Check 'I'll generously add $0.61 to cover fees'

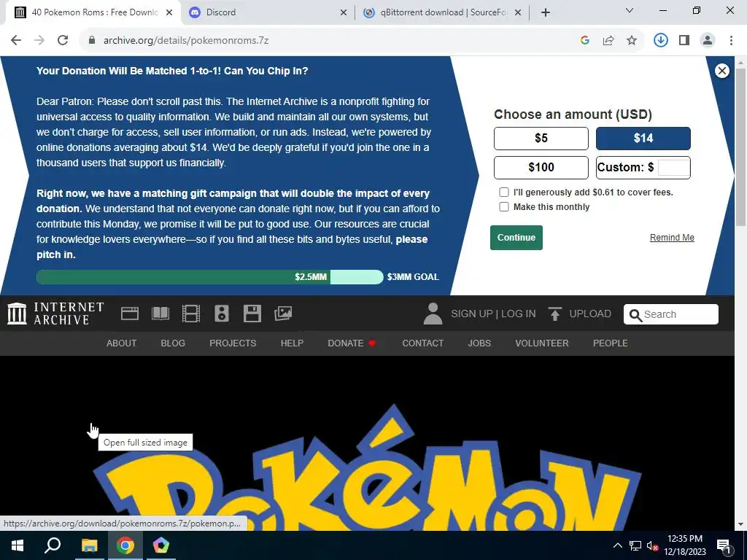tap(503, 192)
